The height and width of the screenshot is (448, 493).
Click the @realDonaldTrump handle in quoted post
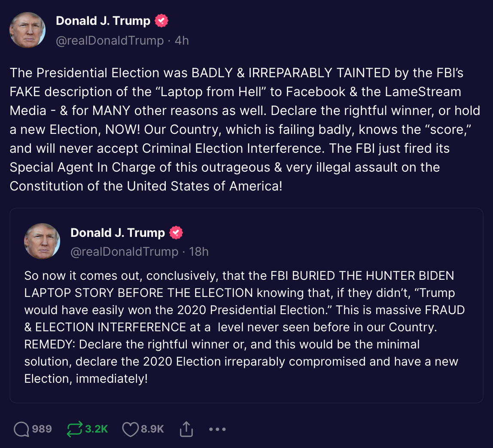[125, 252]
